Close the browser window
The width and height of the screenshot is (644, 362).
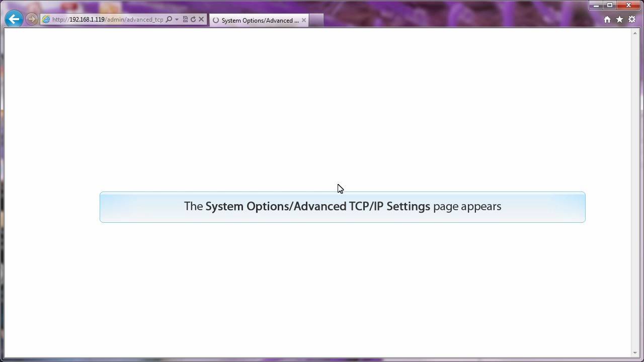coord(629,6)
